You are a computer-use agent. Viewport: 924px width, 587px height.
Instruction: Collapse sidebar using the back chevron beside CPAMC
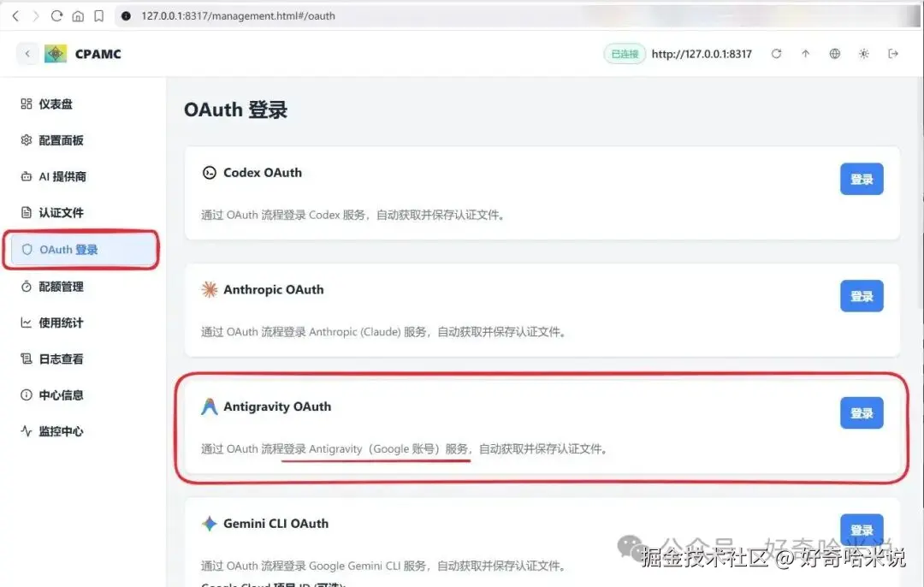27,54
